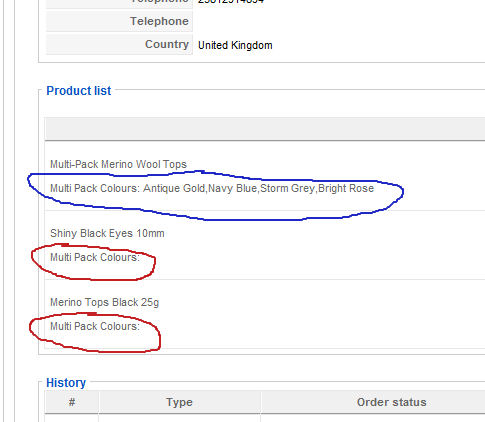485x422 pixels.
Task: Click the Merino Tops Black 25g product
Action: pyautogui.click(x=104, y=302)
